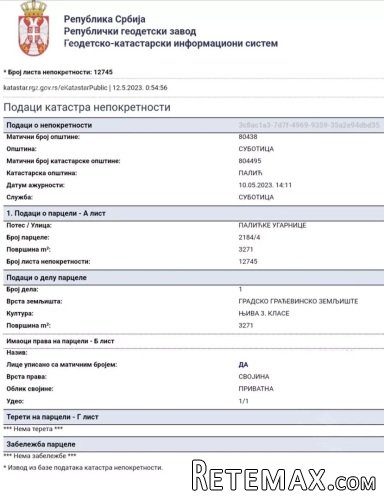Select 'Републички геодетски завод' heading line
This screenshot has height=500, width=384.
[x=130, y=31]
